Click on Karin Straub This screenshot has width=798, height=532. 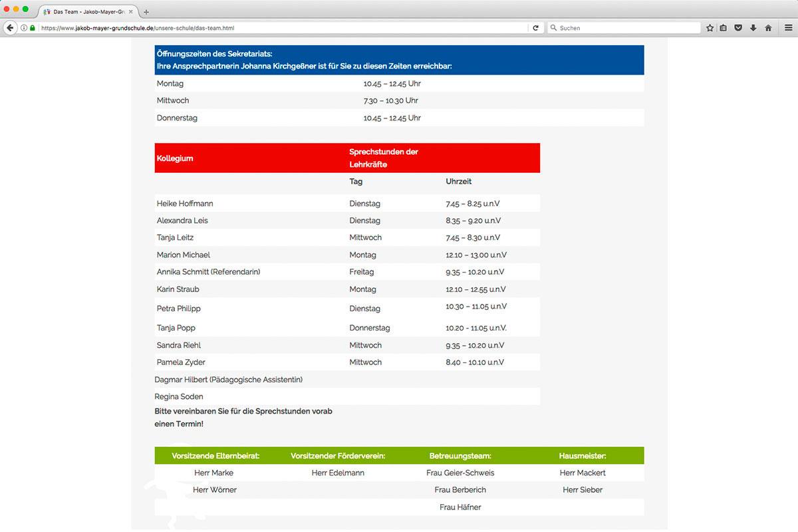(178, 289)
